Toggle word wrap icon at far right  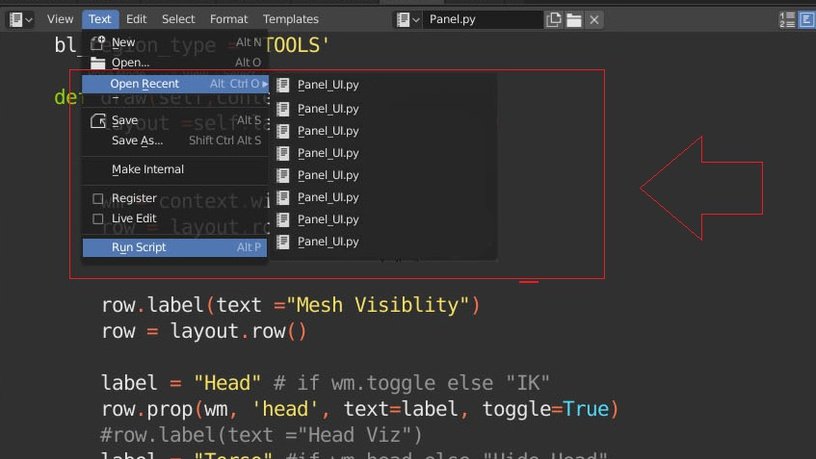(807, 20)
